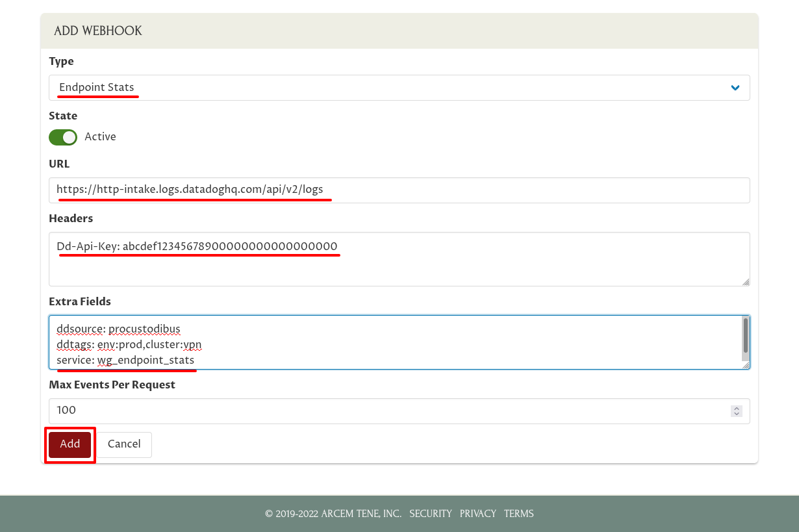Open the Security footer link
This screenshot has width=799, height=532.
431,514
